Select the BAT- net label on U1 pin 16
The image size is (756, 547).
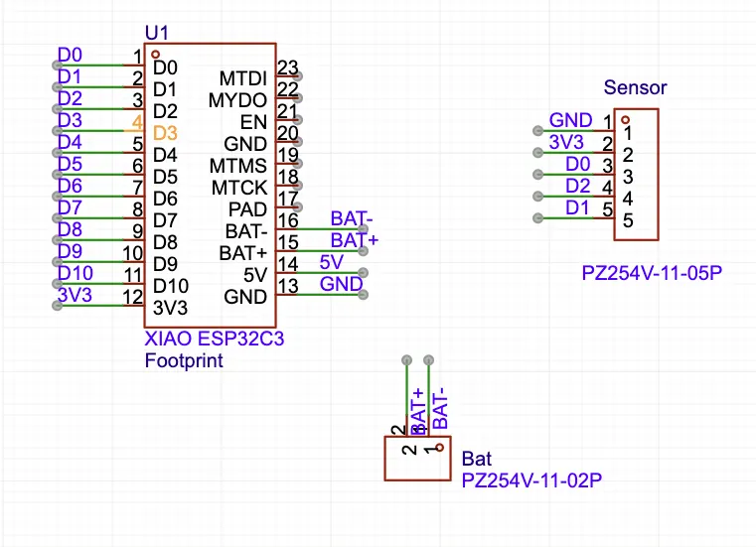point(352,218)
